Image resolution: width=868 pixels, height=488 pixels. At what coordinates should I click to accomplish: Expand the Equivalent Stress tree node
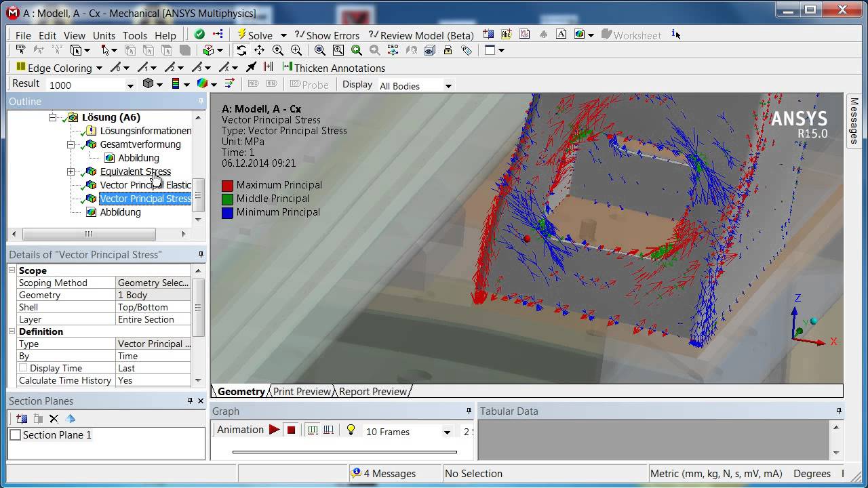point(71,171)
